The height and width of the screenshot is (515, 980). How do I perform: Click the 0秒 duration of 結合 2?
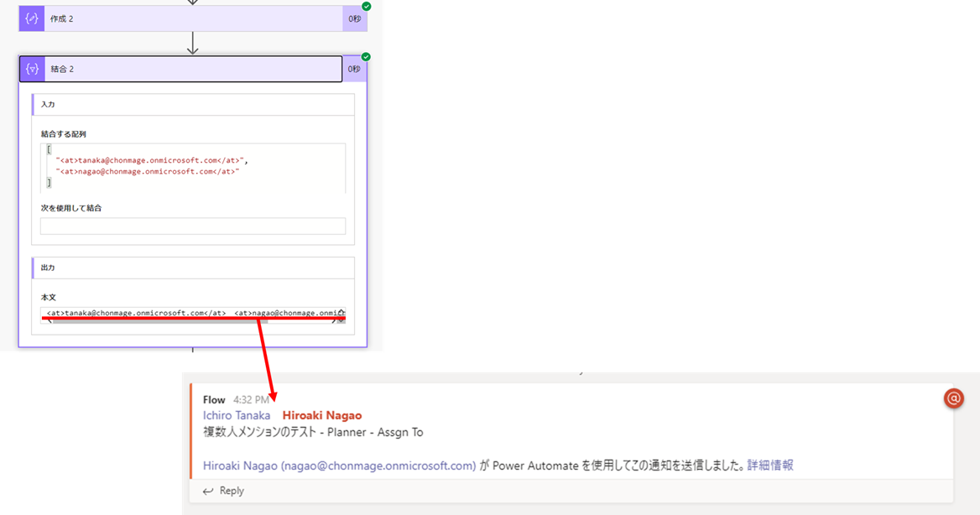tap(354, 69)
